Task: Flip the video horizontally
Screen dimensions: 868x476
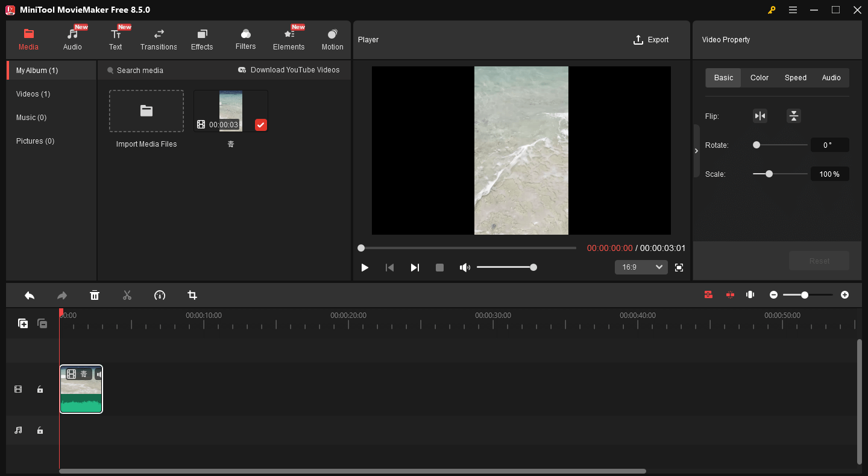Action: [759, 116]
